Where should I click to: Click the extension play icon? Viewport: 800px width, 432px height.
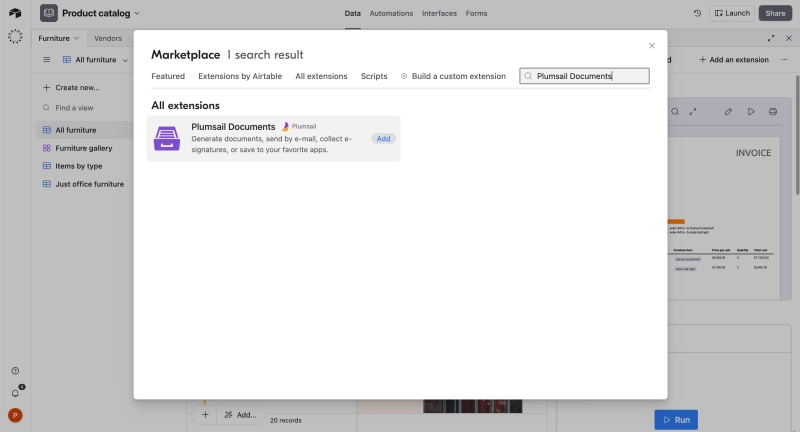tap(751, 112)
